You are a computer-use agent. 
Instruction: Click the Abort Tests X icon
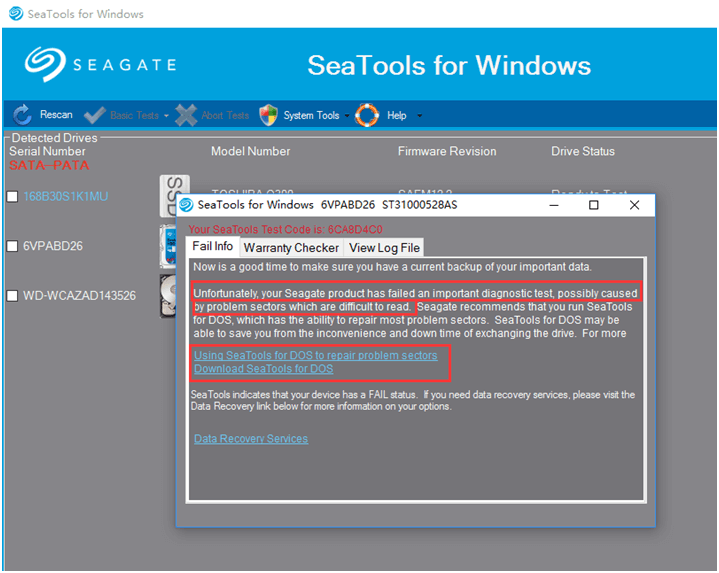pos(186,115)
